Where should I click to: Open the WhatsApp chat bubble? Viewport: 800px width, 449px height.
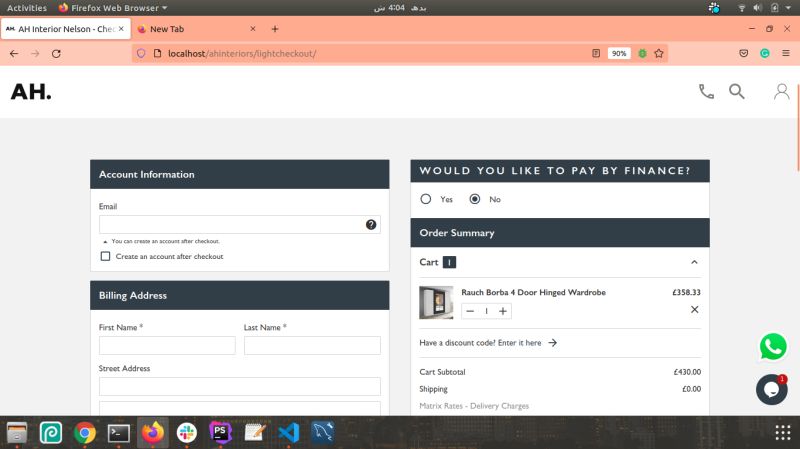click(x=772, y=346)
